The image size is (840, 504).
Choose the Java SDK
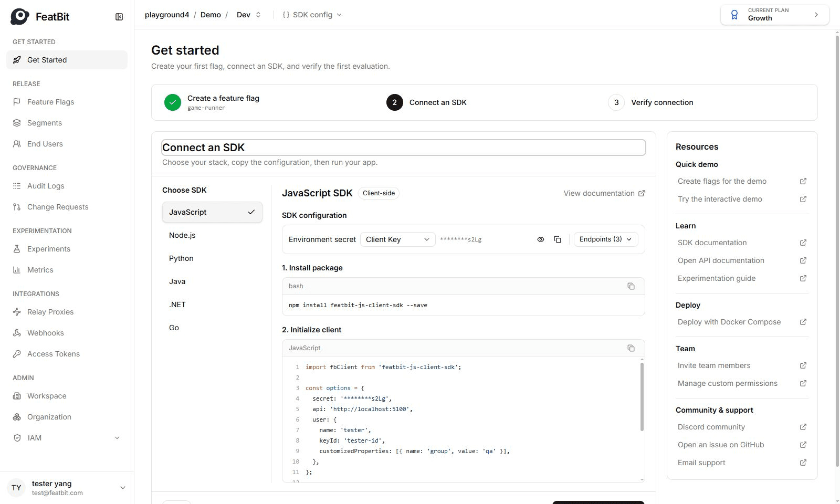click(x=212, y=281)
